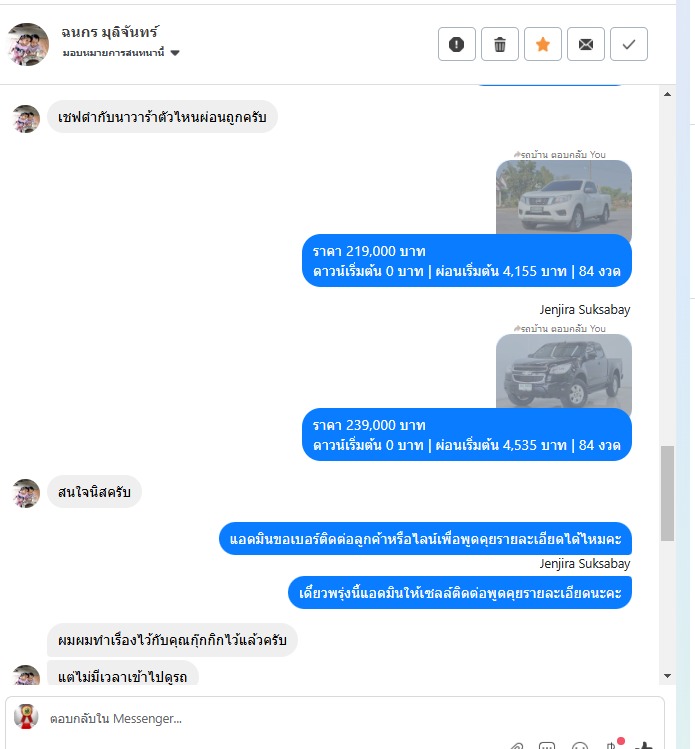Attach a file with the paperclip icon

516,746
